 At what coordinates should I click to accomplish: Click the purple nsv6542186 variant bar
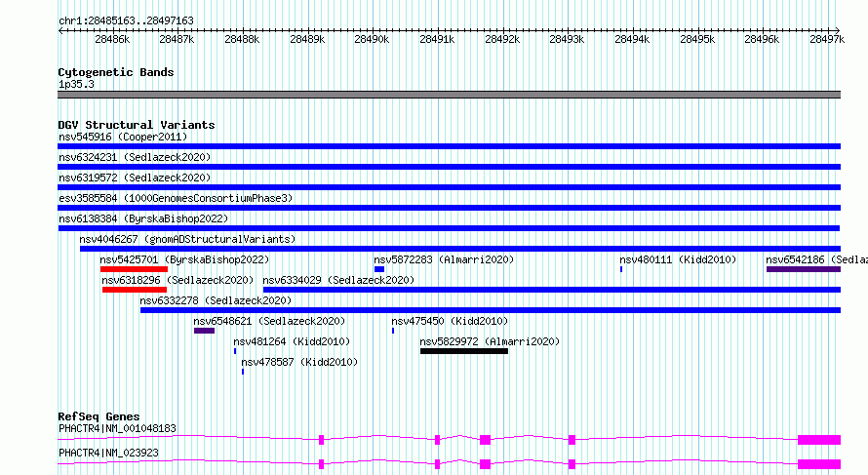[x=804, y=269]
